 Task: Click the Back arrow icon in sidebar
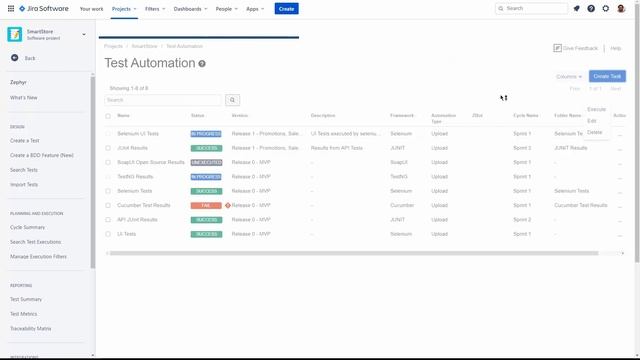(x=15, y=58)
